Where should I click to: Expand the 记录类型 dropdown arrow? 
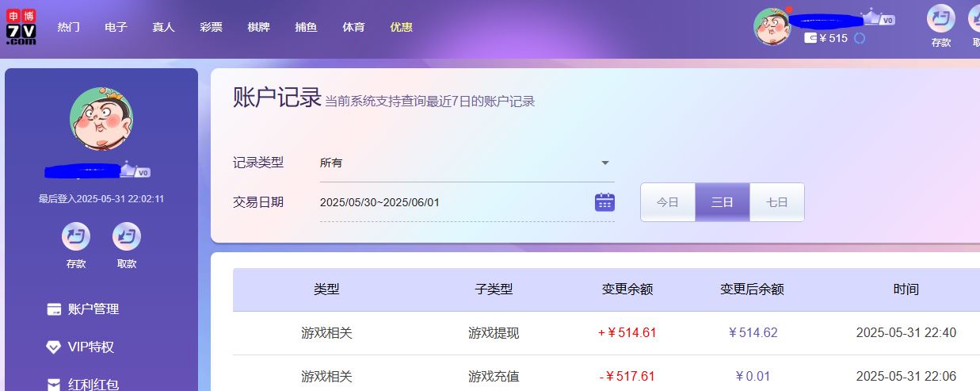(605, 163)
